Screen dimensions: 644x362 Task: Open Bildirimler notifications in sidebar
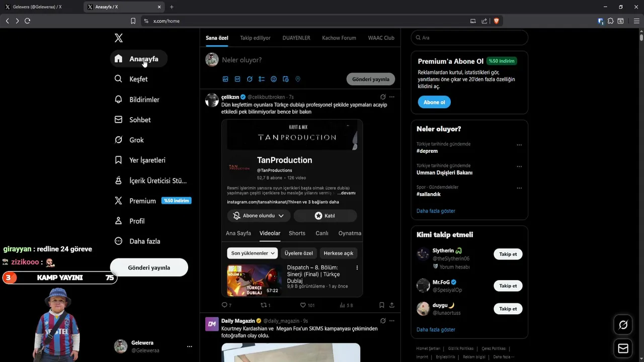coord(137,100)
